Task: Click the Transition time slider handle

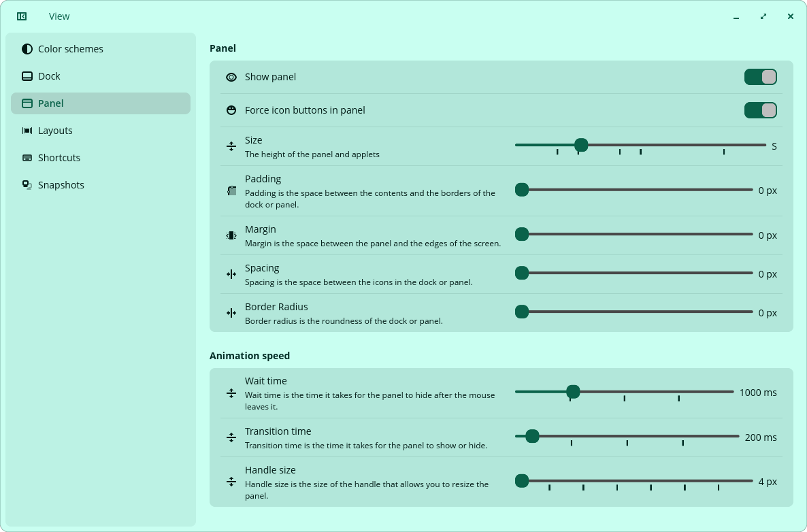Action: tap(532, 436)
